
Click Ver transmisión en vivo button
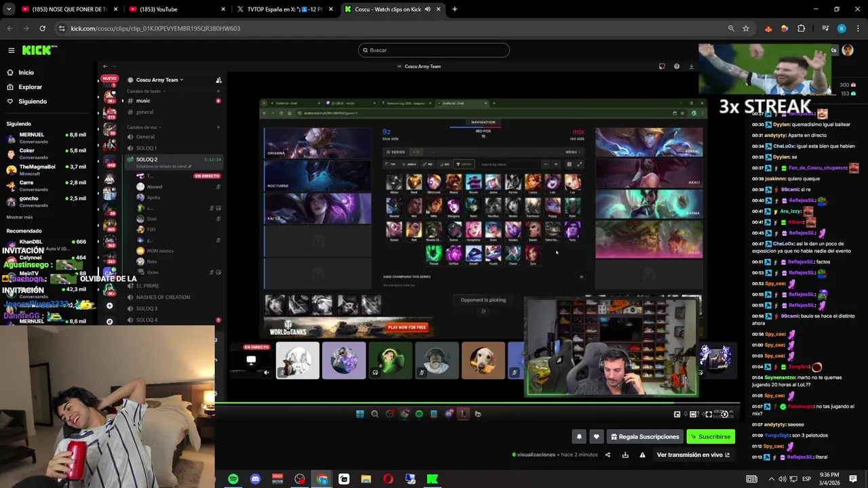pyautogui.click(x=693, y=455)
